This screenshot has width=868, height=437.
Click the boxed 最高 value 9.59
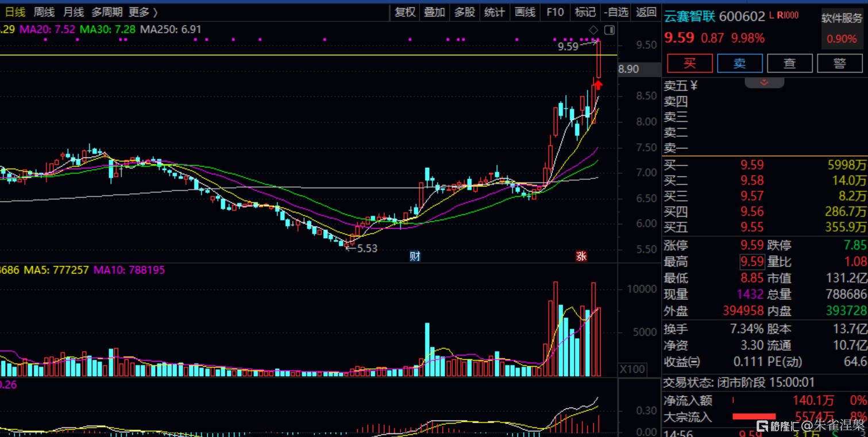pos(752,262)
